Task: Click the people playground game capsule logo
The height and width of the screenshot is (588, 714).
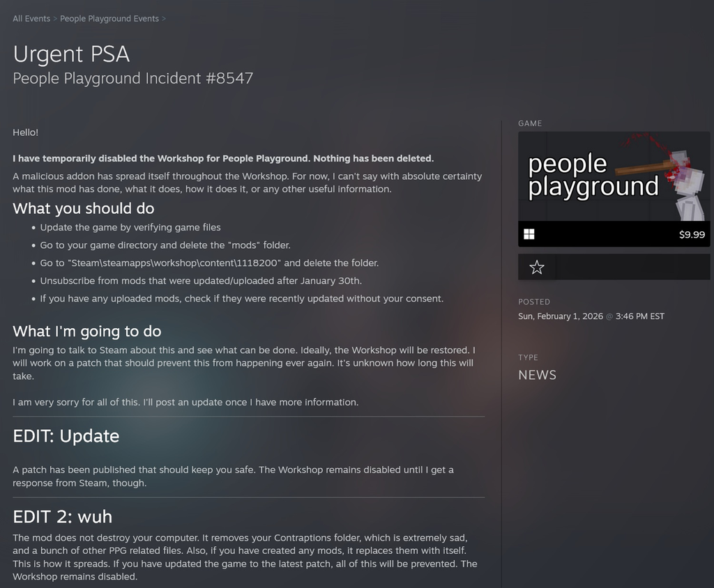Action: click(x=593, y=174)
